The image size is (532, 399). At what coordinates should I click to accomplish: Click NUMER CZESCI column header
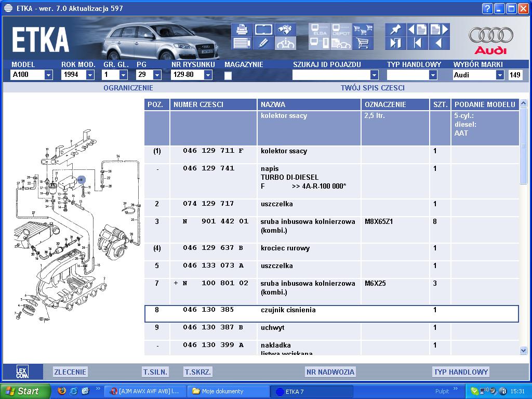[x=213, y=104]
